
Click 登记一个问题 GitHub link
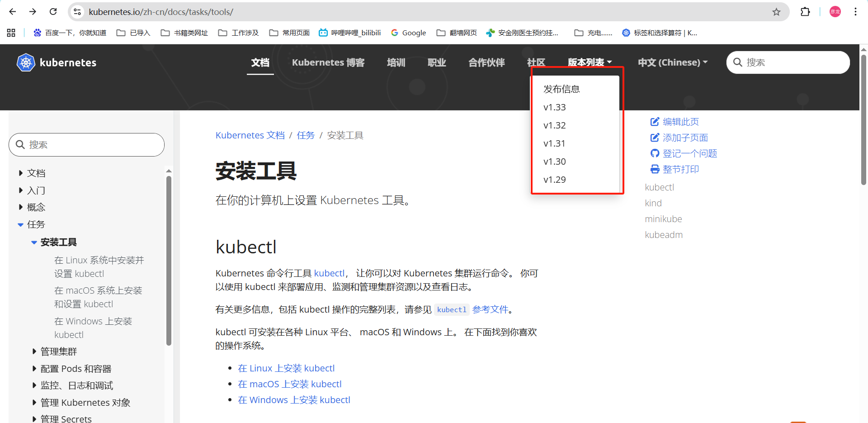tap(684, 153)
